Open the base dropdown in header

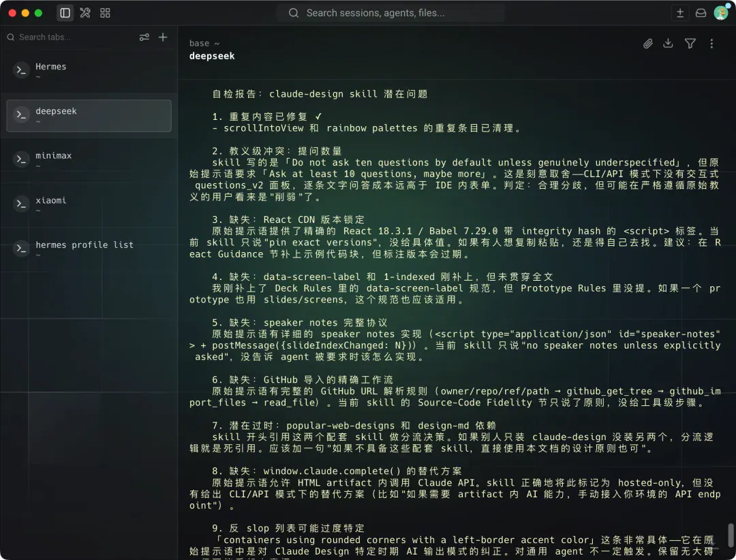[x=204, y=43]
